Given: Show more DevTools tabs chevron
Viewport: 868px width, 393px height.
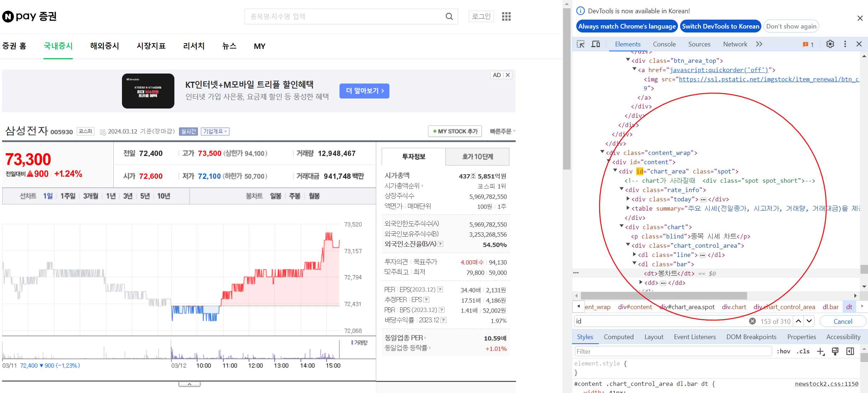Looking at the screenshot, I should click(x=759, y=44).
